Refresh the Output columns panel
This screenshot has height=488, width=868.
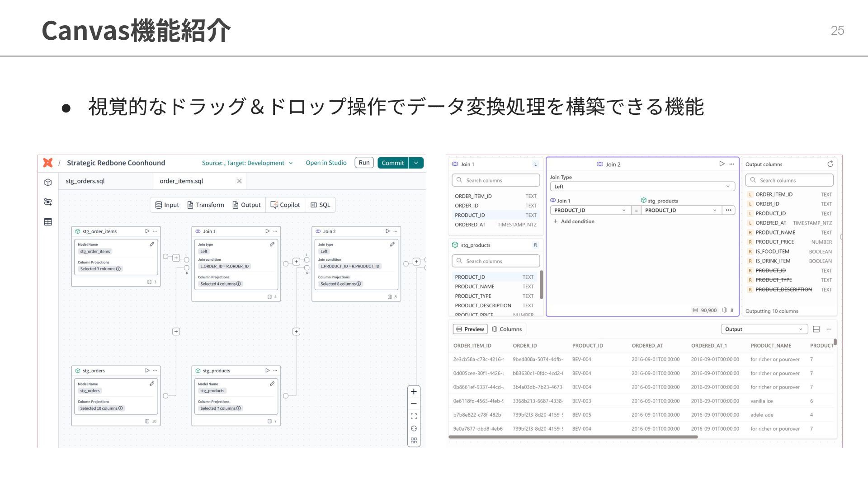pyautogui.click(x=830, y=164)
